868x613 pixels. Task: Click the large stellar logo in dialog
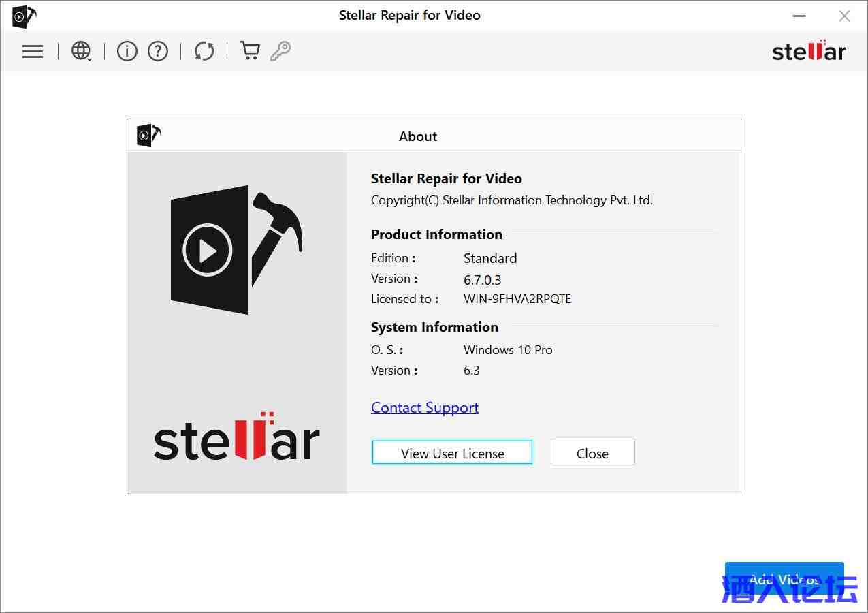click(237, 437)
